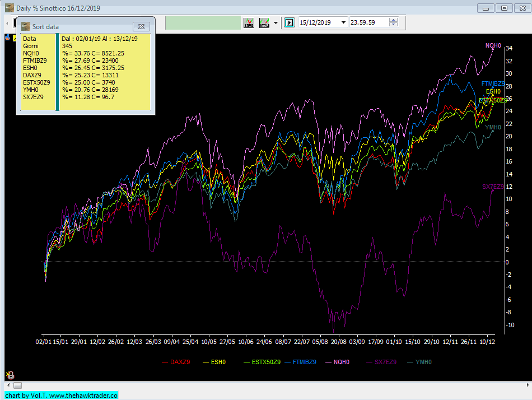Open the dropdown arrow beside Style icon

coord(276,23)
